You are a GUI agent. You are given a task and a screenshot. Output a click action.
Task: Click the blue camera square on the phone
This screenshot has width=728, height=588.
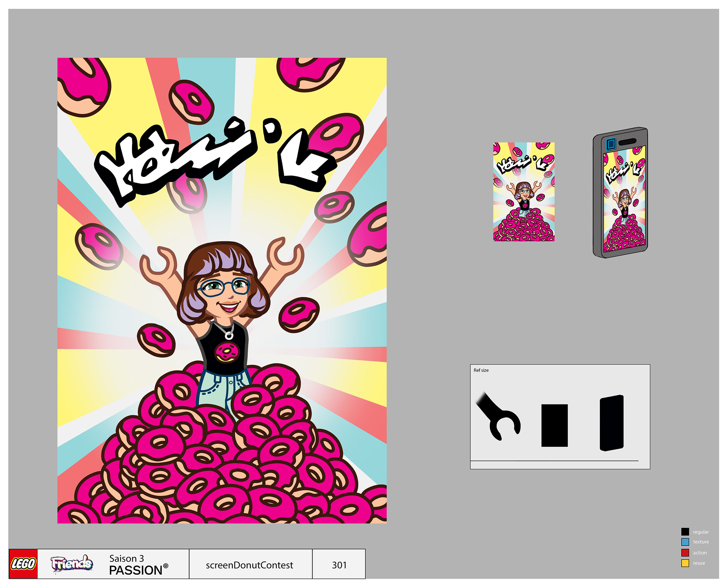tap(611, 144)
